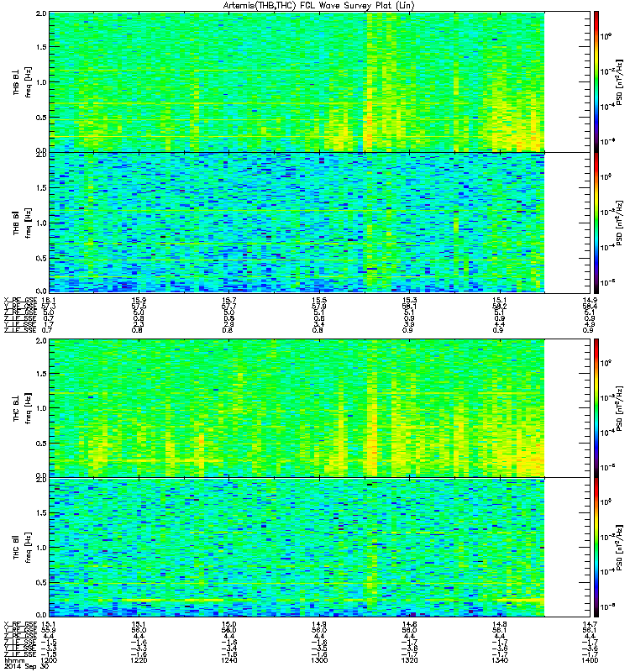
Task: Click the 1400 time label
Action: 590,660
